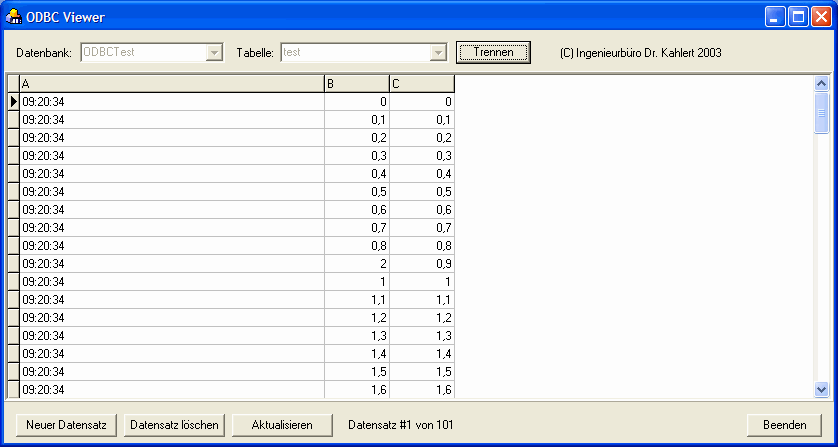Image resolution: width=838 pixels, height=447 pixels.
Task: Click column B cell with value 0,7
Action: pos(357,228)
